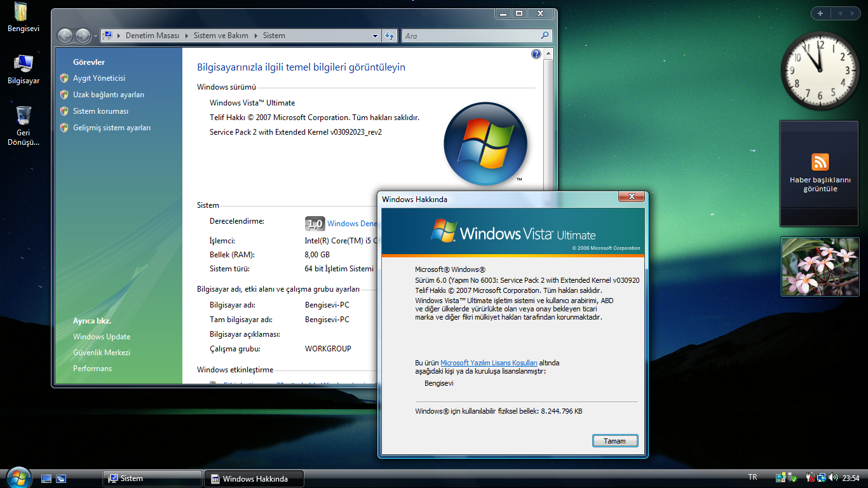
Task: Open Aygıt Yöneticisi link
Action: click(99, 78)
